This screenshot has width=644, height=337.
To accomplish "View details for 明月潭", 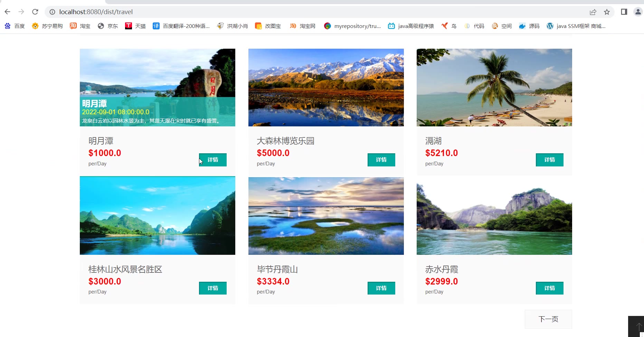I will (213, 160).
